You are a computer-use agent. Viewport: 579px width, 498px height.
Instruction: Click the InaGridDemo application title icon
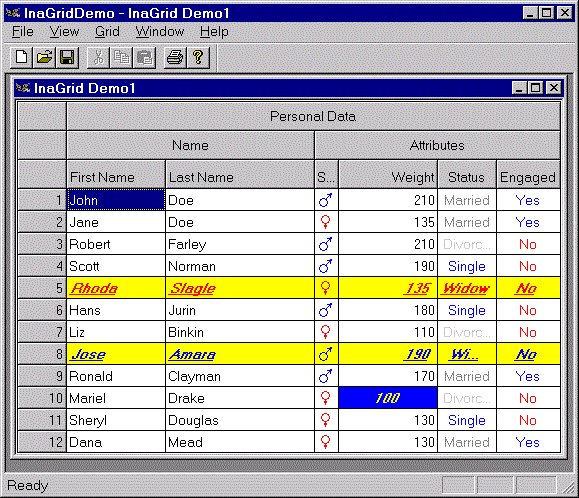pos(13,13)
